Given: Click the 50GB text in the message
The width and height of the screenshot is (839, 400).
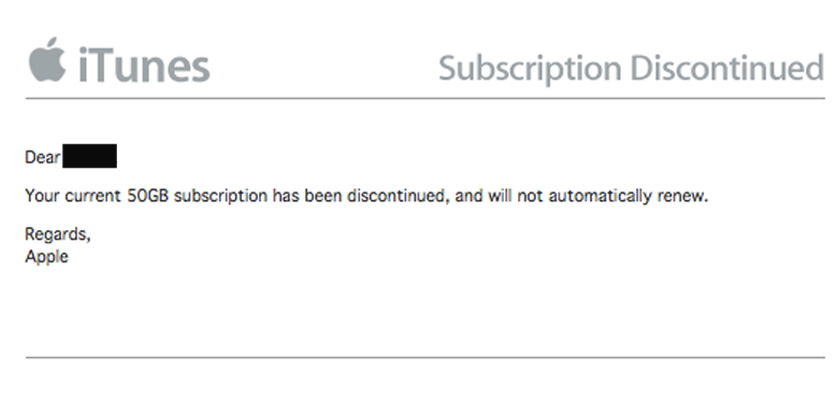Looking at the screenshot, I should tap(148, 196).
